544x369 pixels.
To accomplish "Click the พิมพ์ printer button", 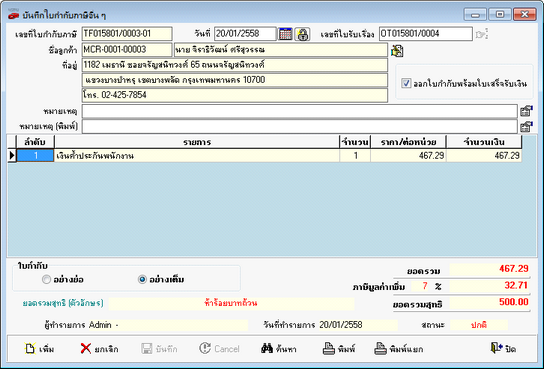I will pyautogui.click(x=339, y=349).
